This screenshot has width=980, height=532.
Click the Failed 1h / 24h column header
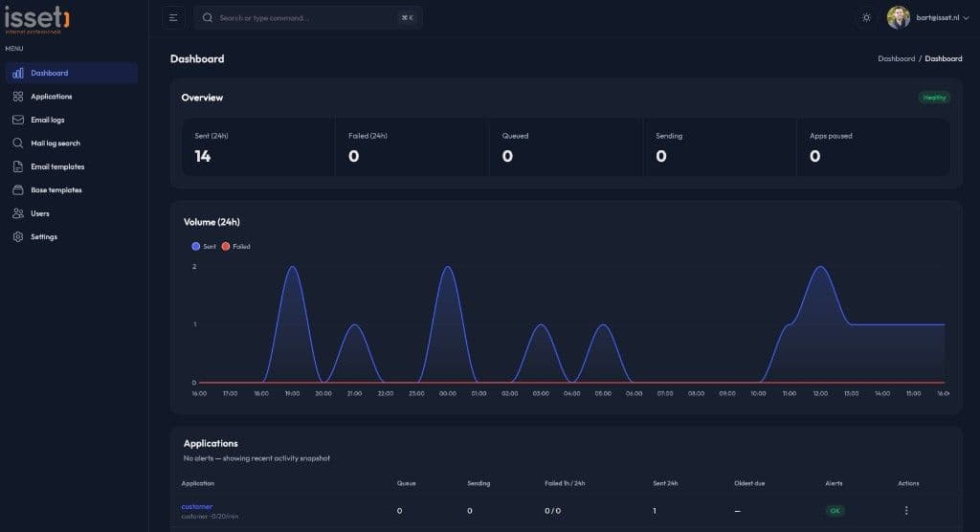(x=565, y=483)
